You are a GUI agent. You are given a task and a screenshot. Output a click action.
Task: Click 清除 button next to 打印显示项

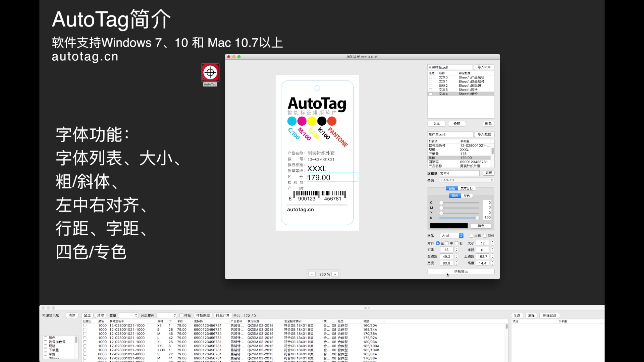[x=72, y=315]
